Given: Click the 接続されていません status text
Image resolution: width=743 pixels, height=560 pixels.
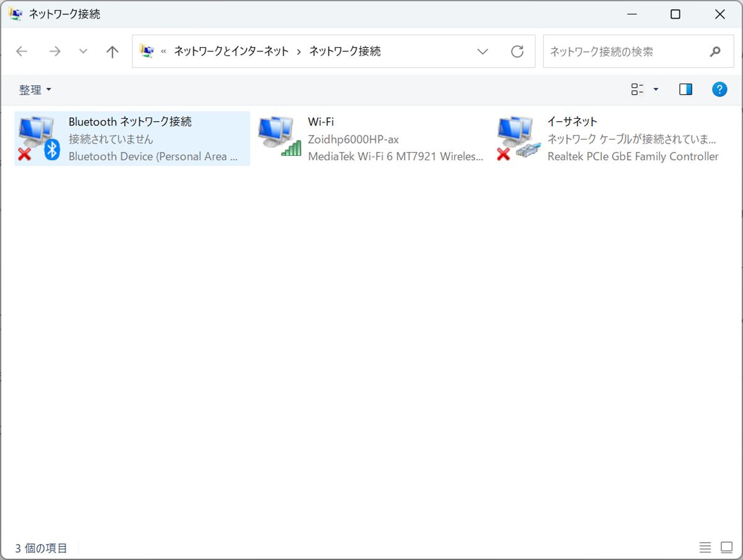Looking at the screenshot, I should point(111,139).
